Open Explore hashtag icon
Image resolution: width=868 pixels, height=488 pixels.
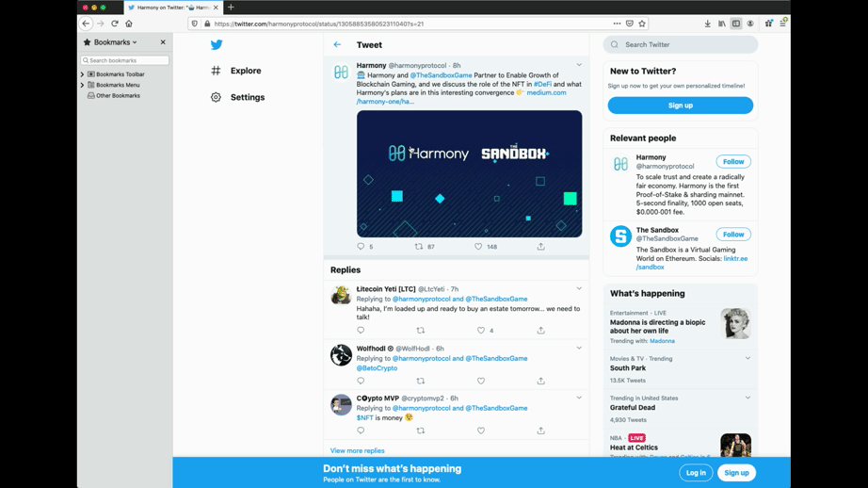pyautogui.click(x=216, y=71)
